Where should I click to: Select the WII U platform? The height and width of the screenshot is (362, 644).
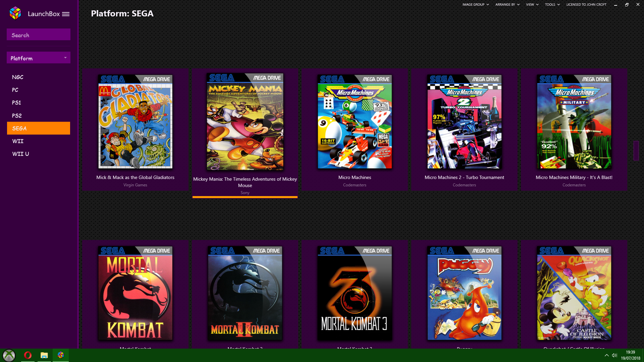point(39,154)
